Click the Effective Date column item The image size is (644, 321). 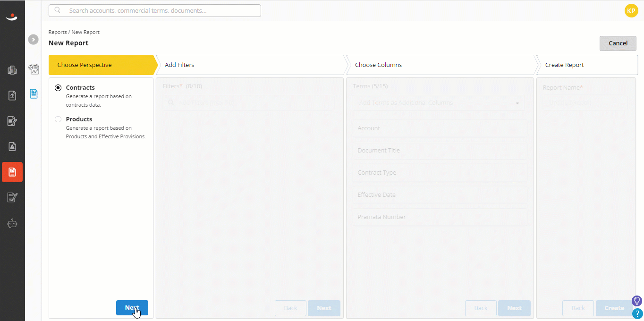click(x=440, y=194)
